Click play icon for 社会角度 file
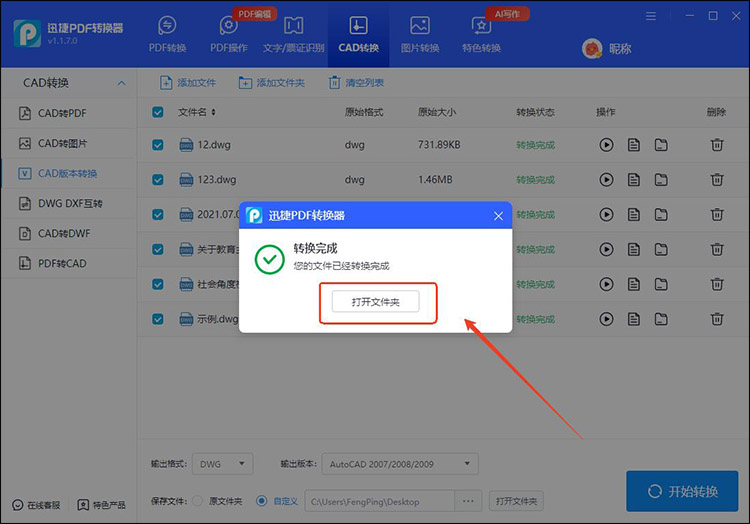 (607, 284)
